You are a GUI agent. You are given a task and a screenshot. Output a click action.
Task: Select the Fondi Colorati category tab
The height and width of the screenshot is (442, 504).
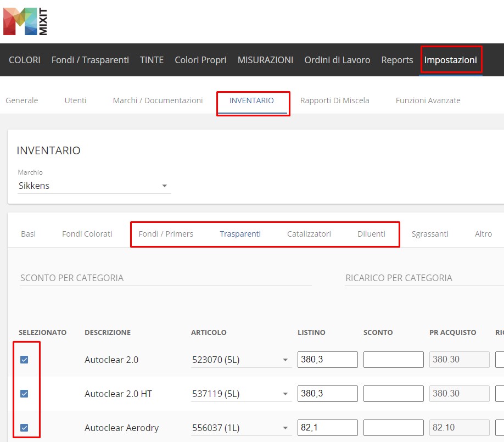87,234
